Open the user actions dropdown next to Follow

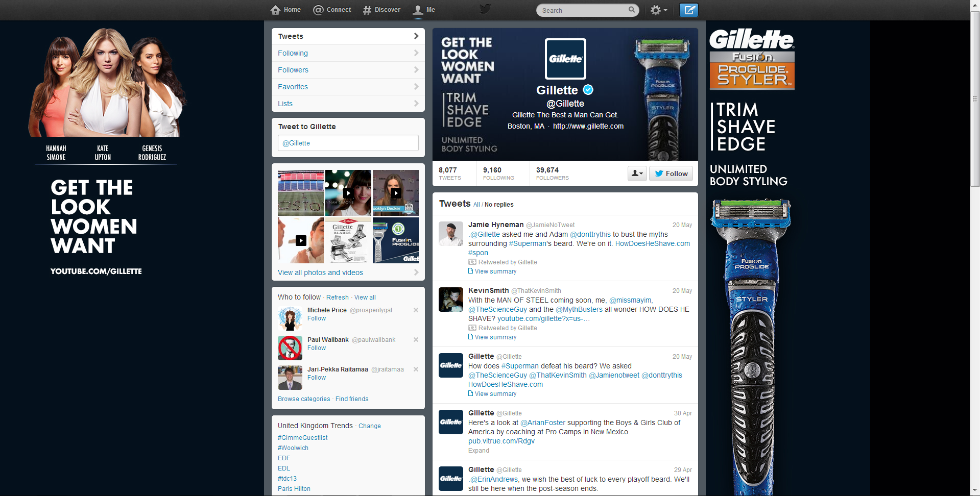pos(637,173)
